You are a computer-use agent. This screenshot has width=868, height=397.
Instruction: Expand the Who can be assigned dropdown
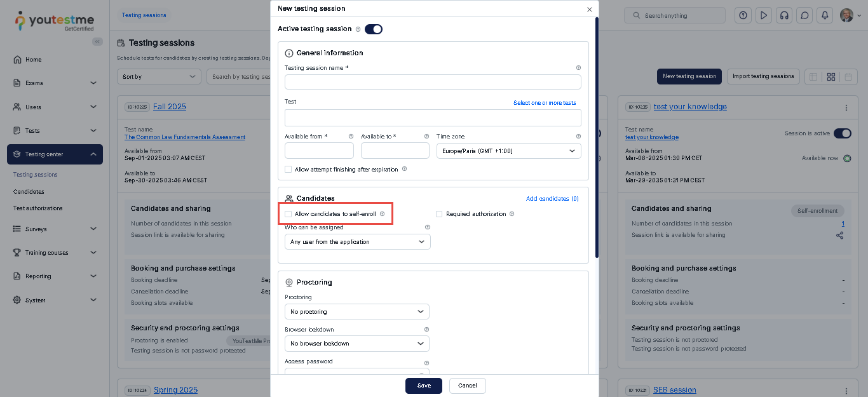click(357, 242)
